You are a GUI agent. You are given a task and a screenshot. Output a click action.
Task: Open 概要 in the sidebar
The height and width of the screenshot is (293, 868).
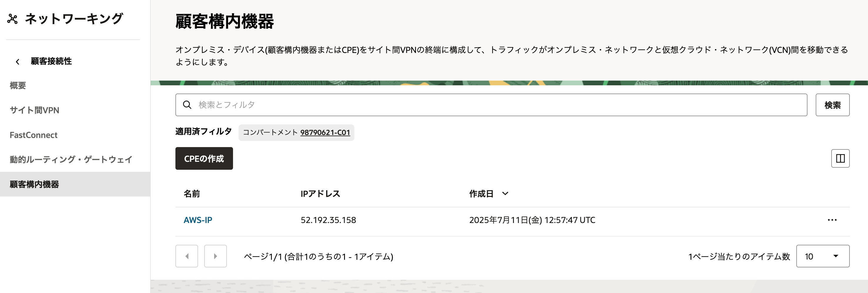(x=18, y=86)
